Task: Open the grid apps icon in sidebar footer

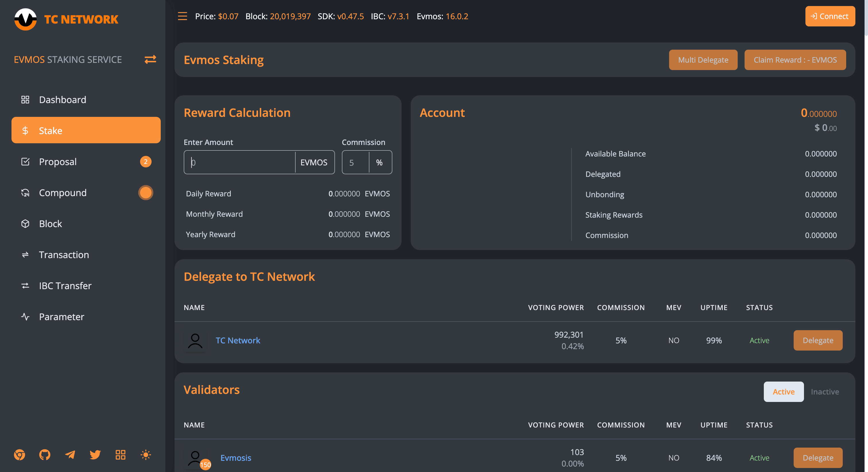Action: pos(120,455)
